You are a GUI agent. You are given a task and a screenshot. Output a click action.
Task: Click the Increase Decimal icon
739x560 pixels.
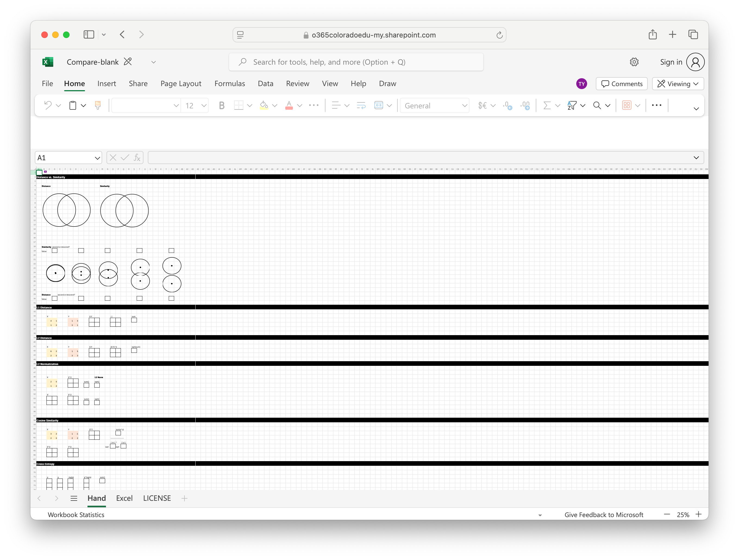[525, 106]
